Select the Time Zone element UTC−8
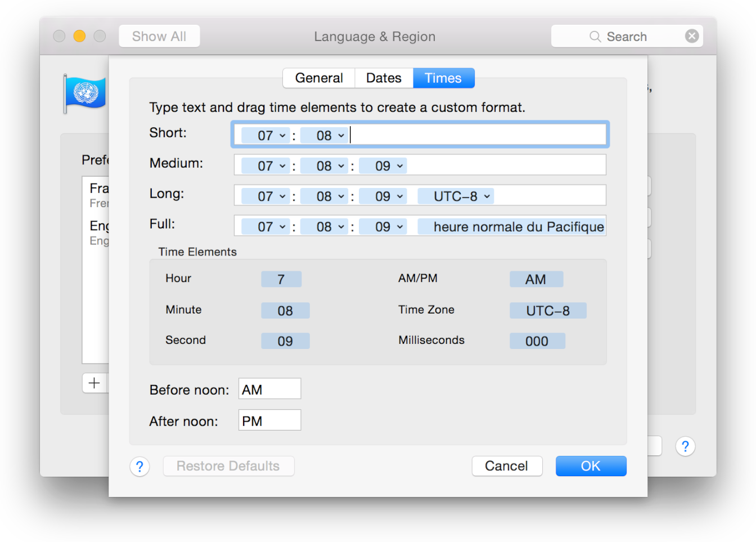Image resolution: width=756 pixels, height=542 pixels. click(x=548, y=310)
